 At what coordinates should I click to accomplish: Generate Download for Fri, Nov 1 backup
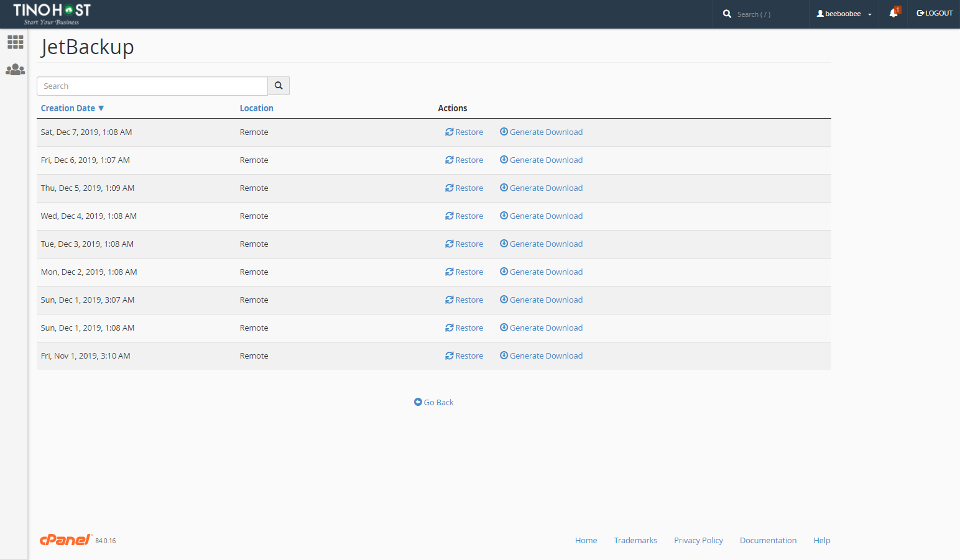541,356
